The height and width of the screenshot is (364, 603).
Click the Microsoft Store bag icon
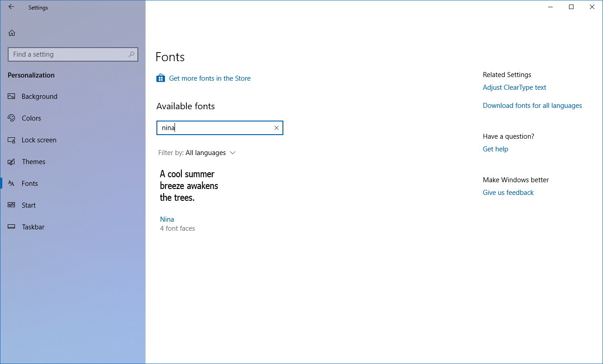tap(160, 78)
